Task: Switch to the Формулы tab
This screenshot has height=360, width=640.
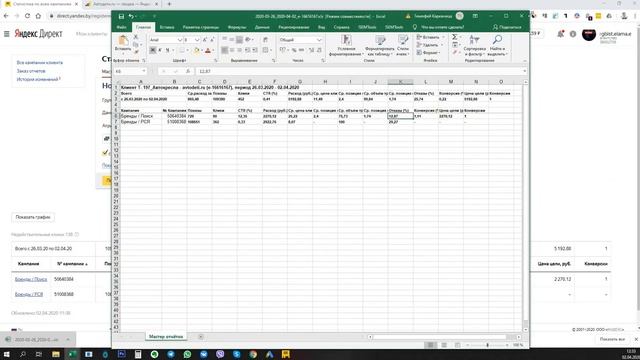Action: pos(237,27)
